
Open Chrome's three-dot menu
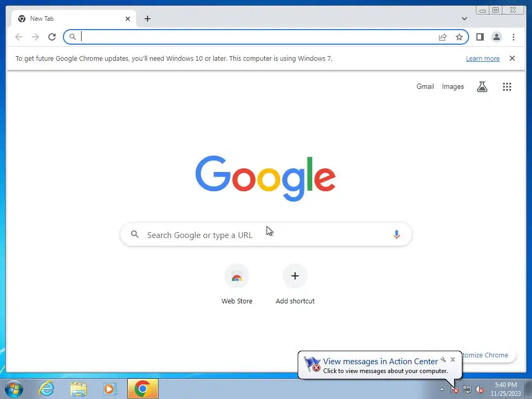click(513, 37)
